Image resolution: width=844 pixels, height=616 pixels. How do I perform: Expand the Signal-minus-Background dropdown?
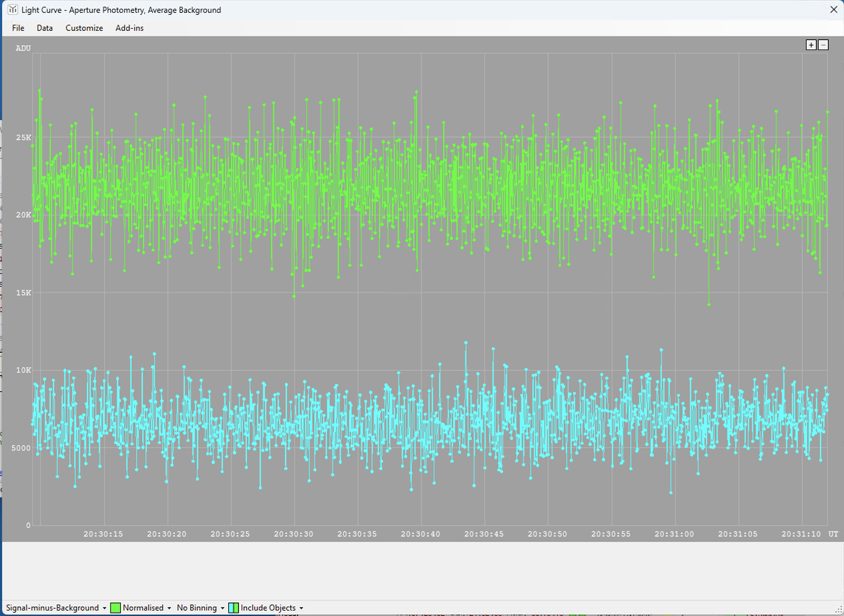57,608
